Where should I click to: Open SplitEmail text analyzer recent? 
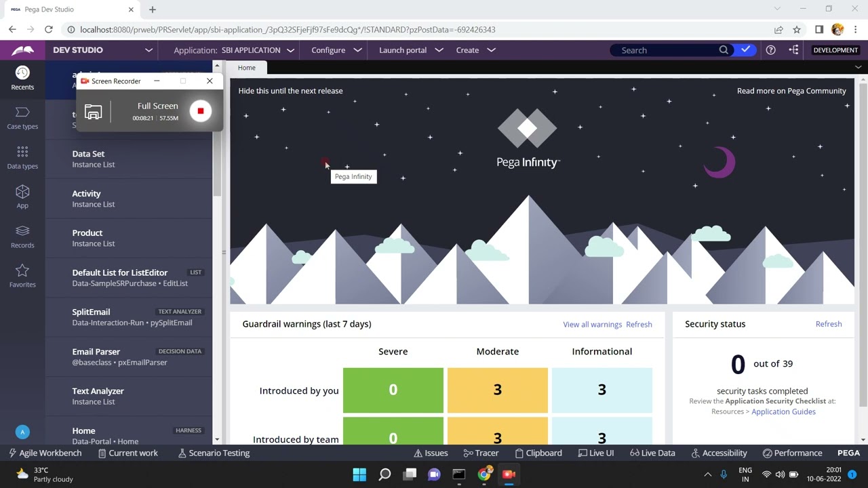click(x=129, y=317)
